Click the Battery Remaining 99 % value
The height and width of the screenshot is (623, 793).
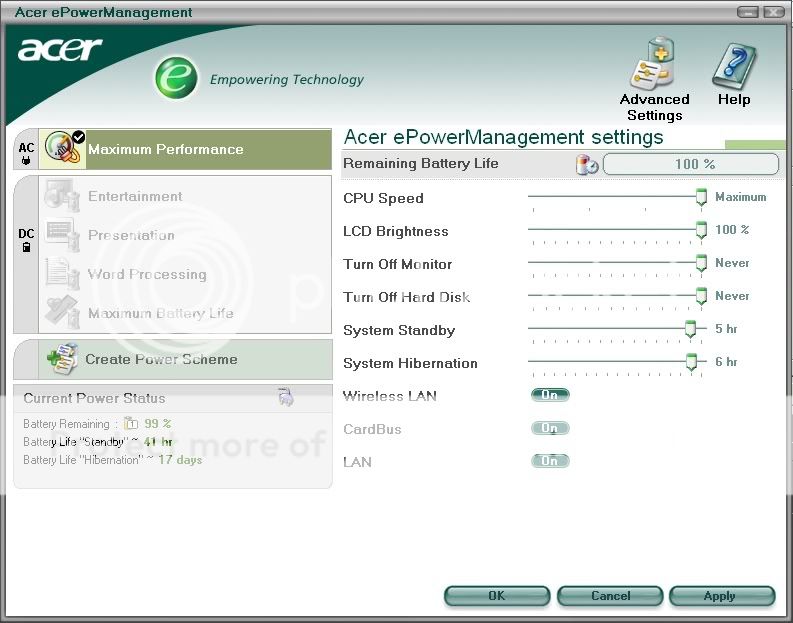157,423
